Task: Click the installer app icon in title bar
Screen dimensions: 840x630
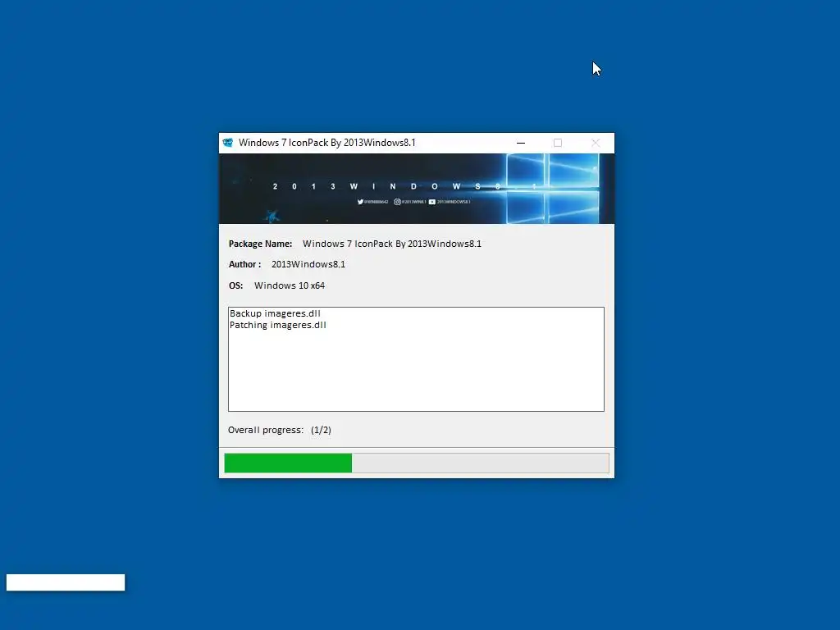Action: (x=228, y=143)
